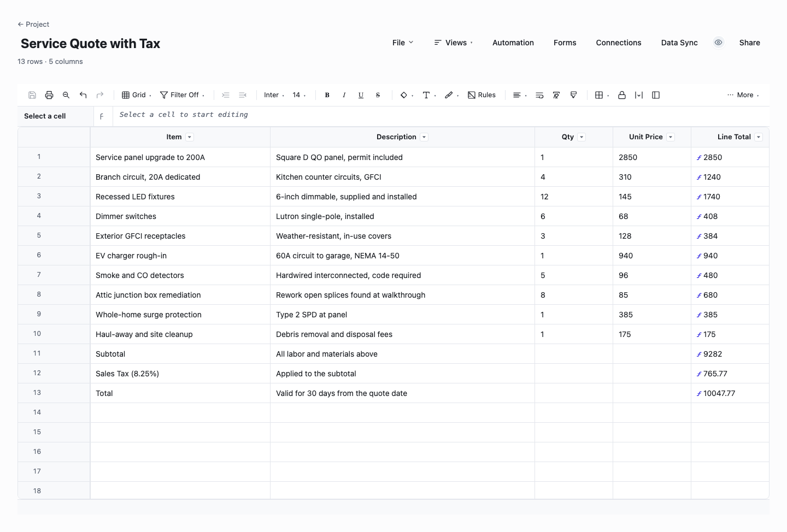Select Qty cell 12
This screenshot has height=532, width=787.
[x=574, y=197]
